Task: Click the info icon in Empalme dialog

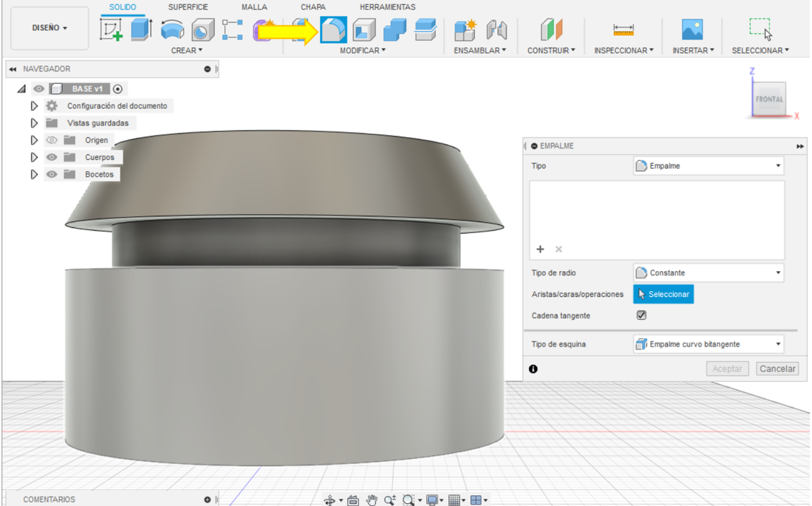Action: [x=533, y=369]
